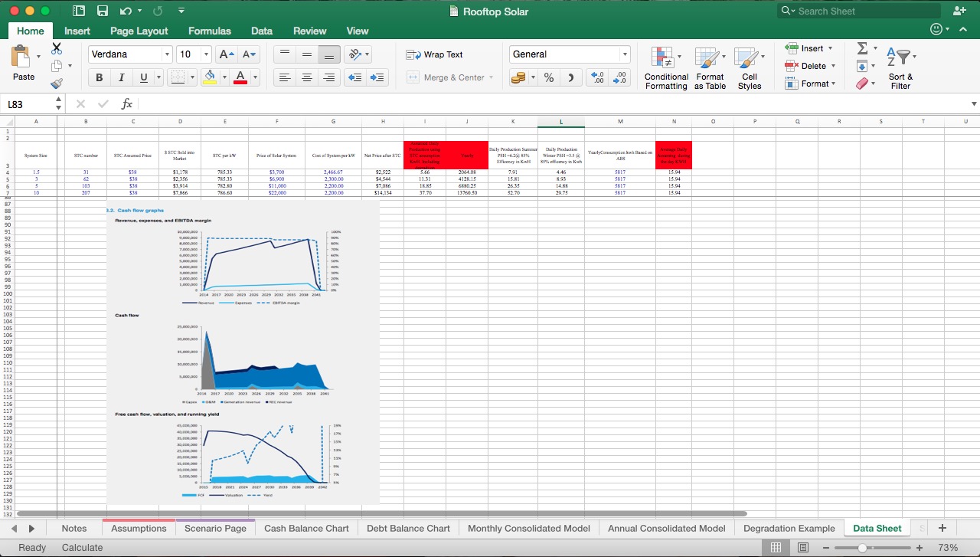980x557 pixels.
Task: Open the font name dropdown
Action: point(167,54)
